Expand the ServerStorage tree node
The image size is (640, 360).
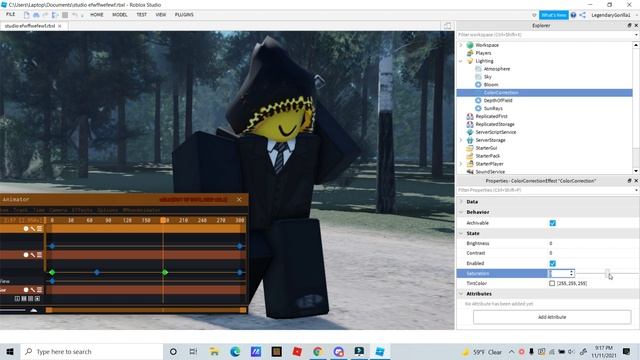[x=461, y=140]
